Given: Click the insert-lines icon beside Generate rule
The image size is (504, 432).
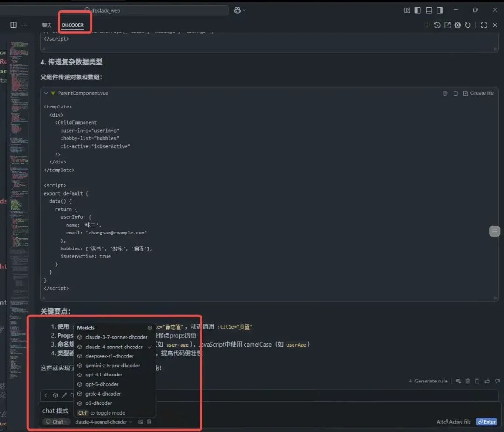Looking at the screenshot, I should 458,381.
